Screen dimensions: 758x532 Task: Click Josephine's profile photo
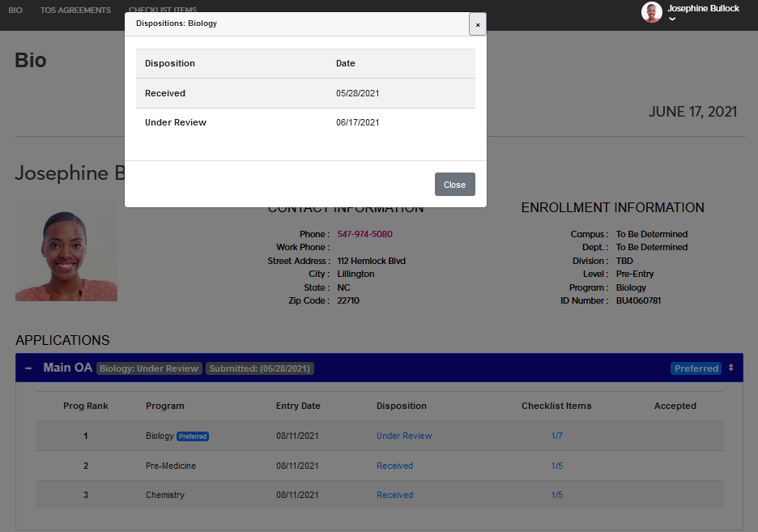point(66,251)
